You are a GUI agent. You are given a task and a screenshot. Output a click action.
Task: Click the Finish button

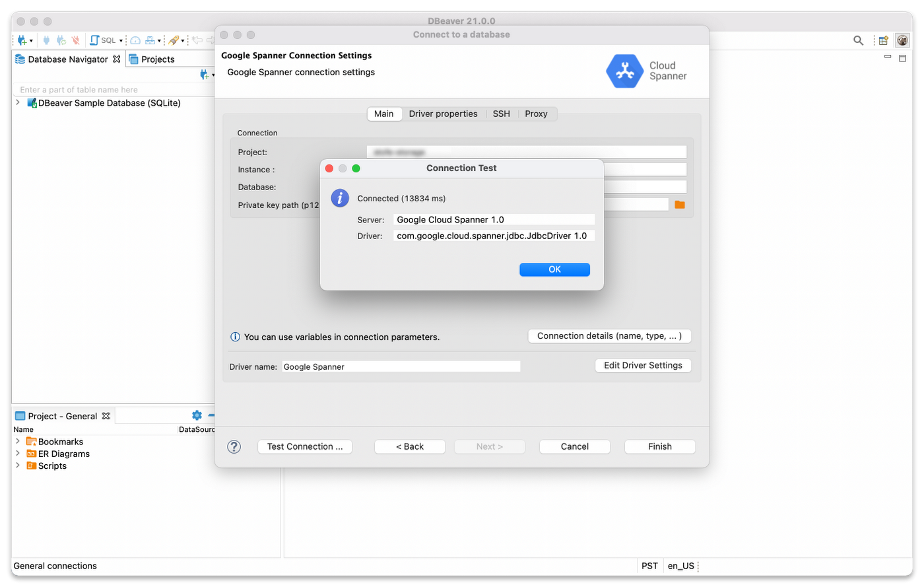[660, 447]
